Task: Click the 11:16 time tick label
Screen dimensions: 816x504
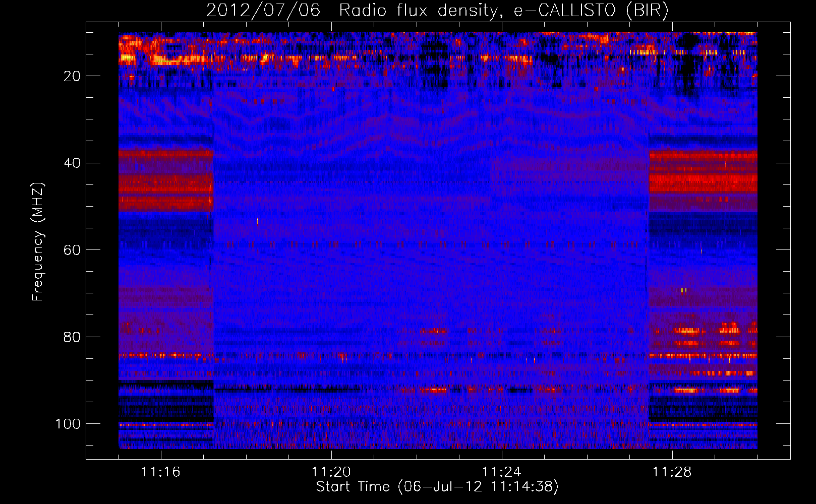Action: (x=161, y=472)
